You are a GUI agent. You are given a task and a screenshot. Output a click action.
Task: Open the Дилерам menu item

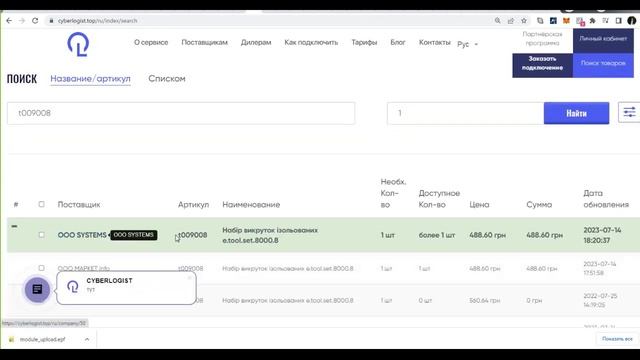tap(256, 42)
